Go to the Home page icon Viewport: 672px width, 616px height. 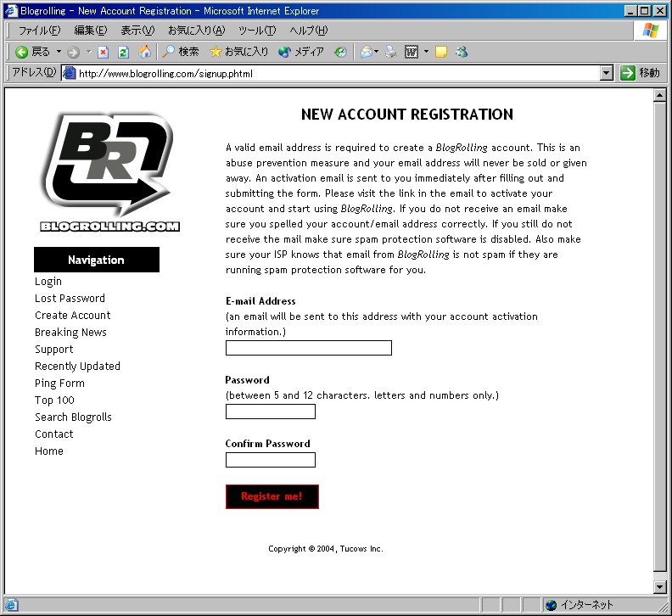click(x=144, y=52)
